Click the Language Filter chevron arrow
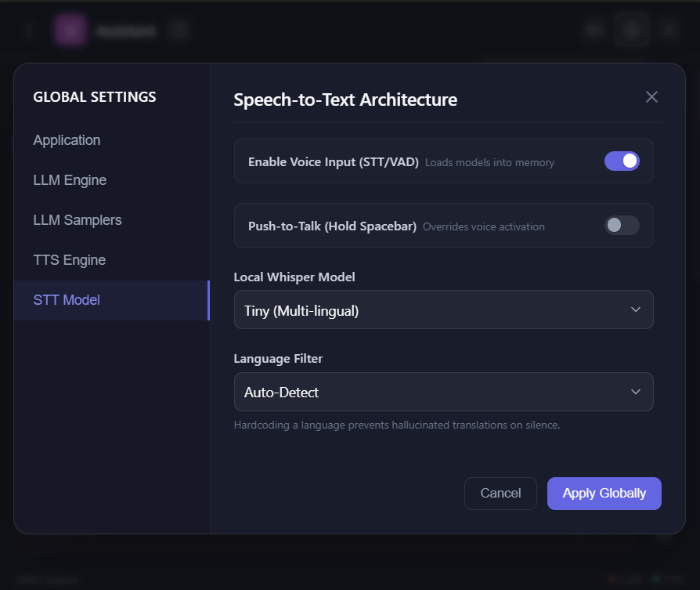 pos(636,392)
